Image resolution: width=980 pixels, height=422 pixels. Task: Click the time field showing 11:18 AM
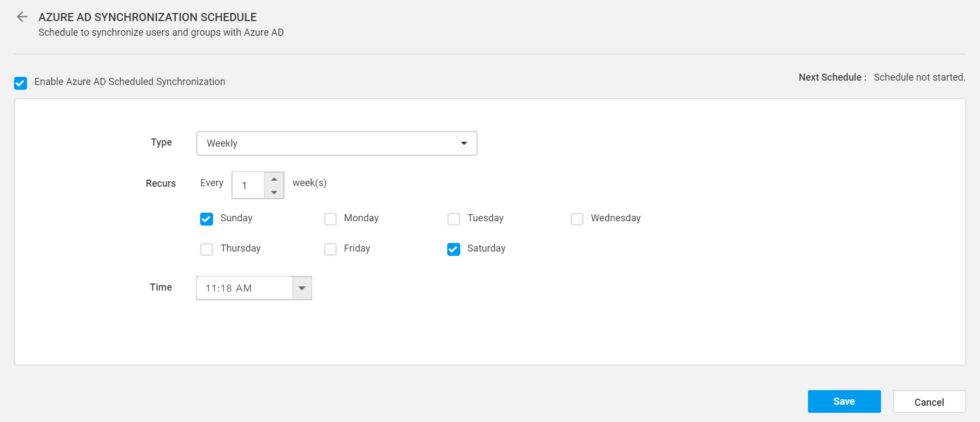(x=244, y=288)
